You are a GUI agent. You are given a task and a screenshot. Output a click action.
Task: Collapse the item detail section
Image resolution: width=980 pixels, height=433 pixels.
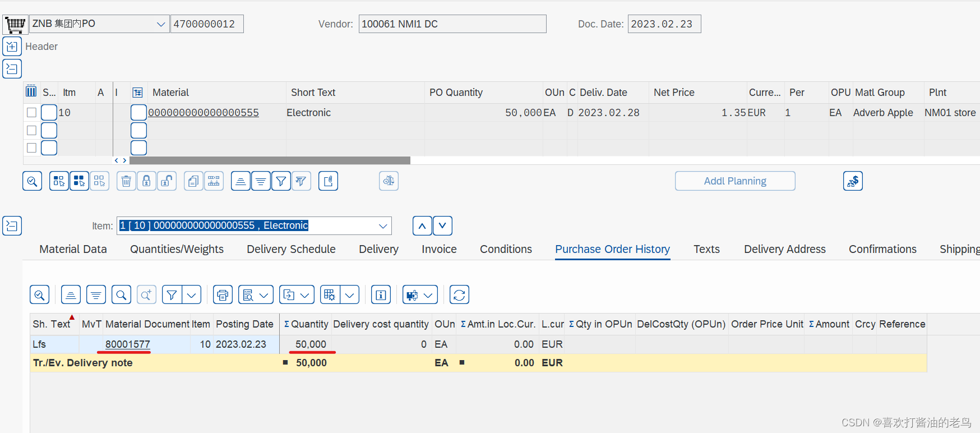[x=12, y=226]
